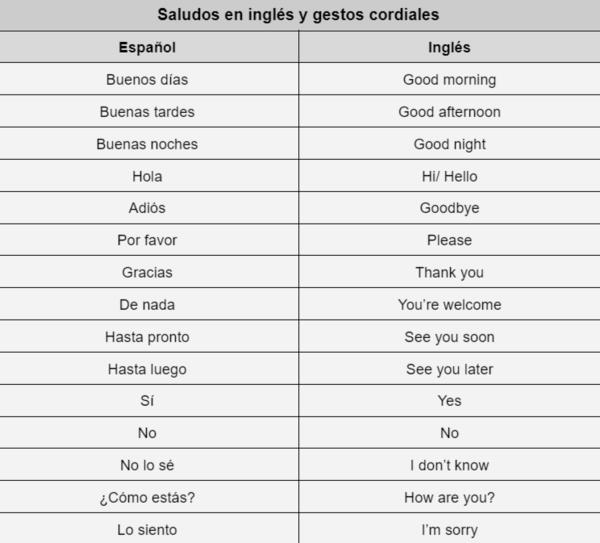Click the 'You're welcome' cell

point(449,304)
